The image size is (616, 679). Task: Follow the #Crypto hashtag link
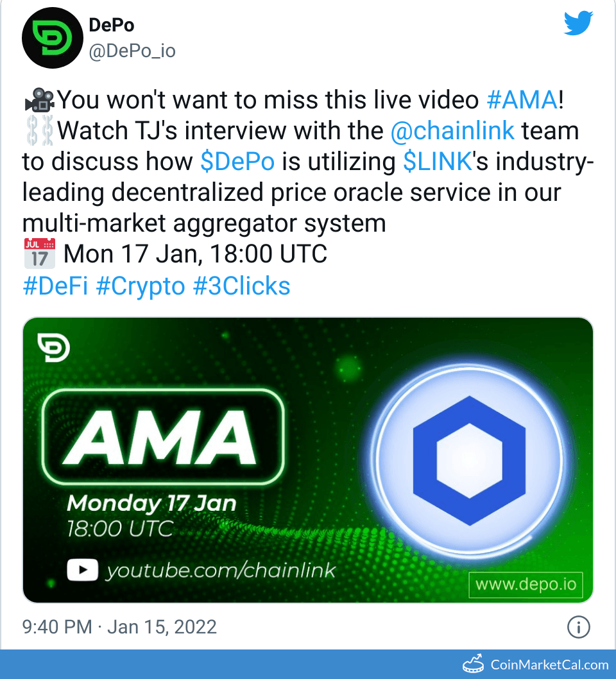coord(141,286)
